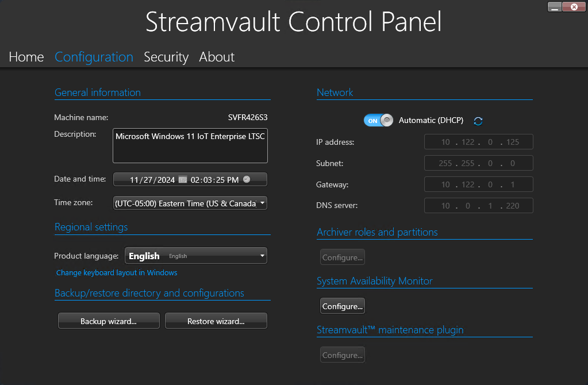This screenshot has width=588, height=385.
Task: Click inside the Description text field
Action: click(190, 145)
